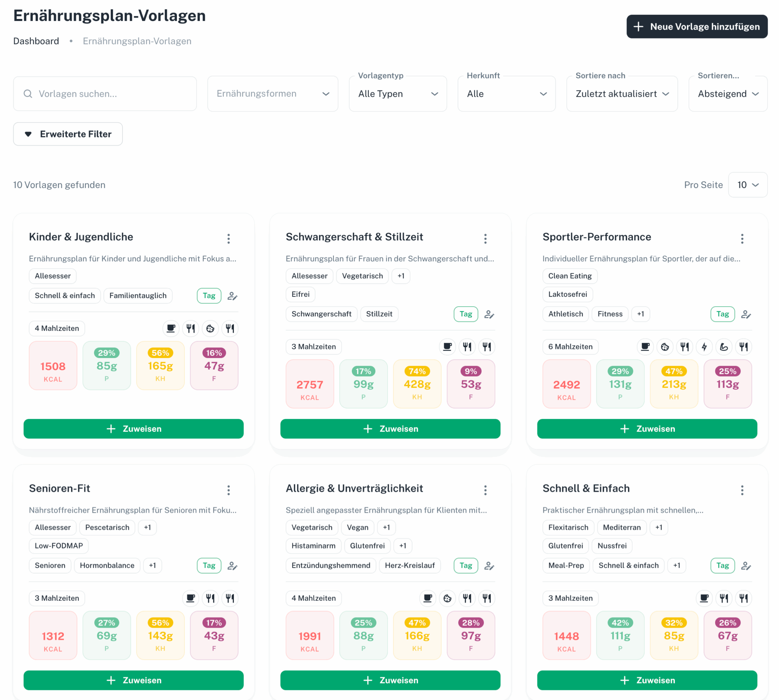Open the kebab menu on Kinder & Jugendliche card
Viewport: 779px width, 700px height.
[x=228, y=239]
